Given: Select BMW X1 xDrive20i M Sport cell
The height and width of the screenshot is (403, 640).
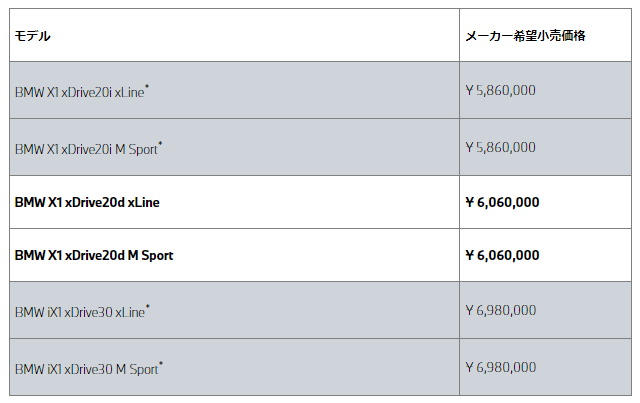Looking at the screenshot, I should pos(234,147).
